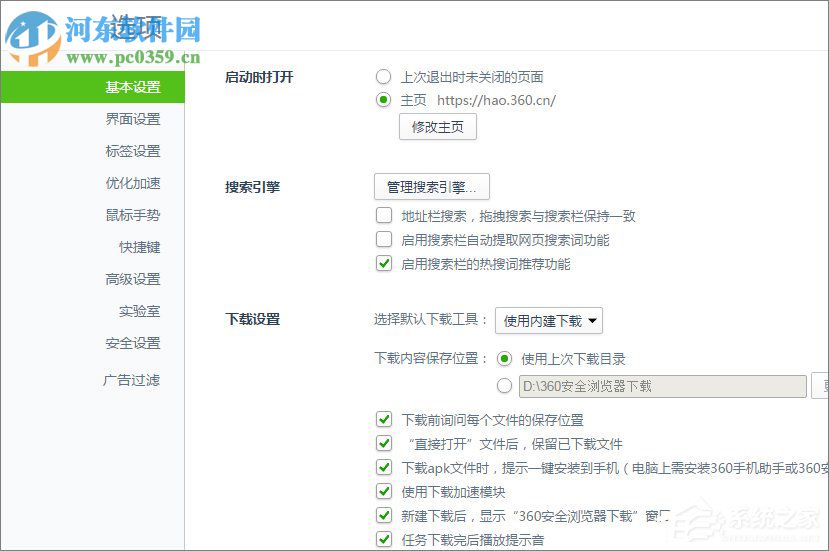The image size is (829, 551).
Task: Select 优化加速 in the sidebar
Action: coord(133,183)
